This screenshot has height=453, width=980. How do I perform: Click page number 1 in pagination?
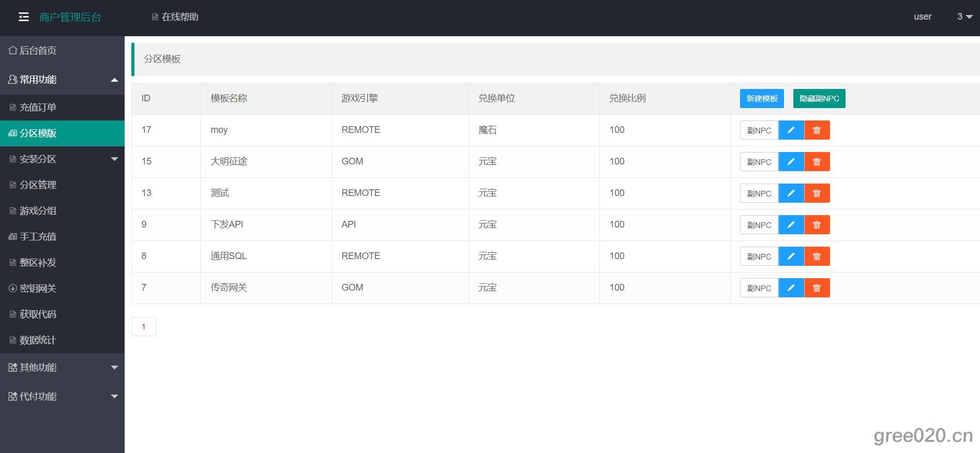(x=144, y=327)
